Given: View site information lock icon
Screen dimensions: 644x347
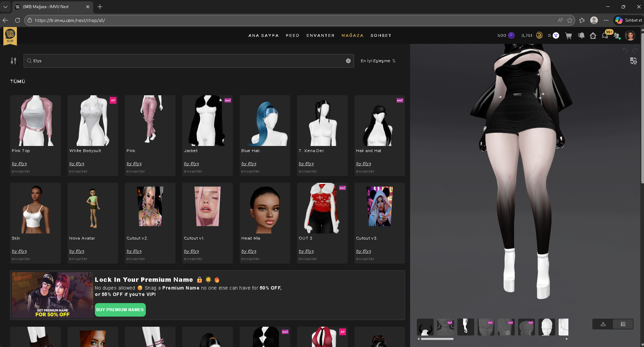Looking at the screenshot, I should tap(30, 20).
